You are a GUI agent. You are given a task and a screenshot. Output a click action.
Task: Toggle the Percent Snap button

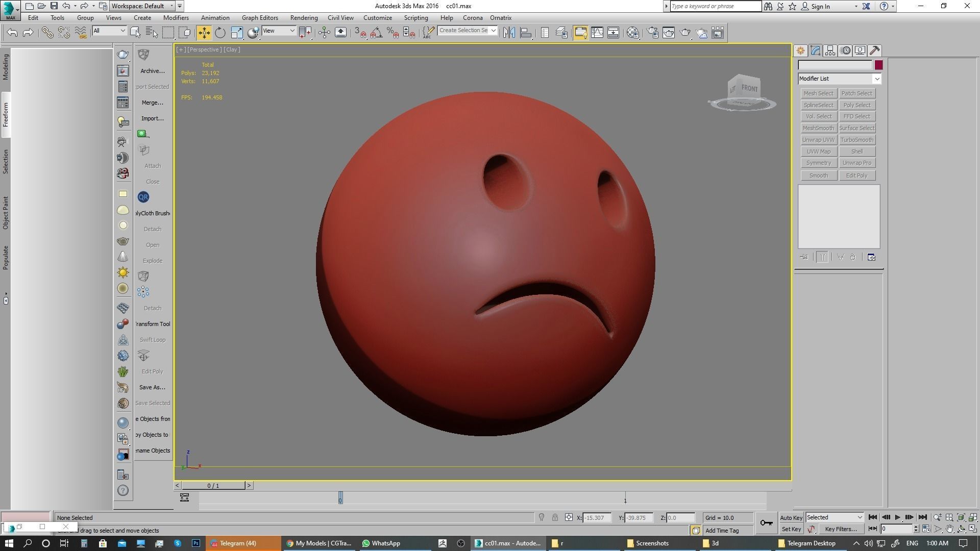[x=393, y=33]
